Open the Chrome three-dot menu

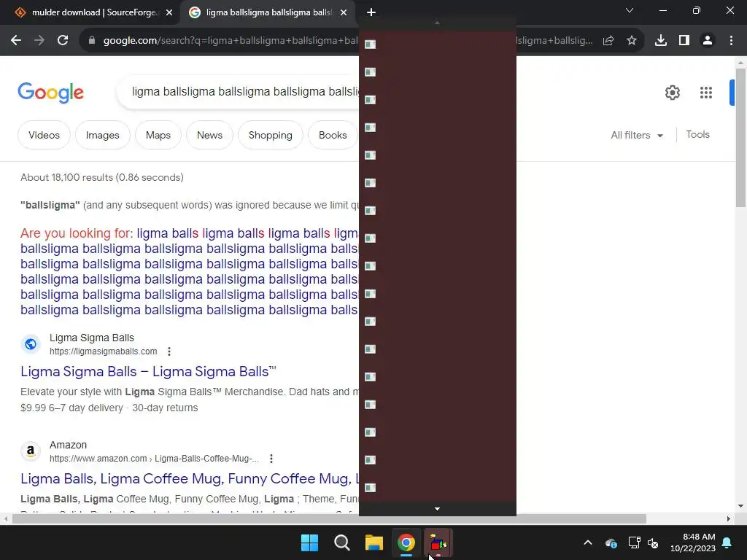(731, 41)
